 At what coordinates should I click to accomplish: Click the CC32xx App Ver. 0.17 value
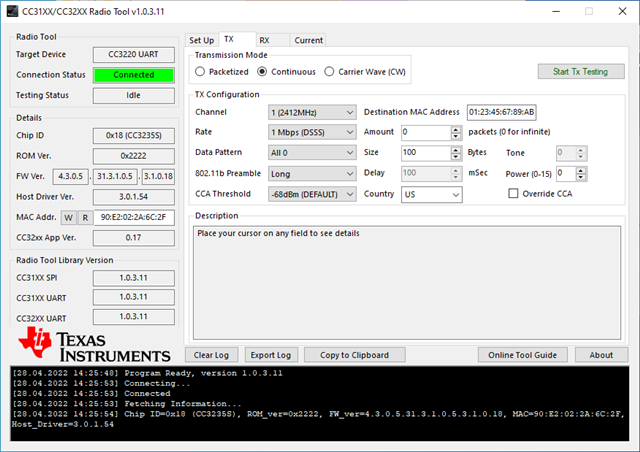point(133,238)
